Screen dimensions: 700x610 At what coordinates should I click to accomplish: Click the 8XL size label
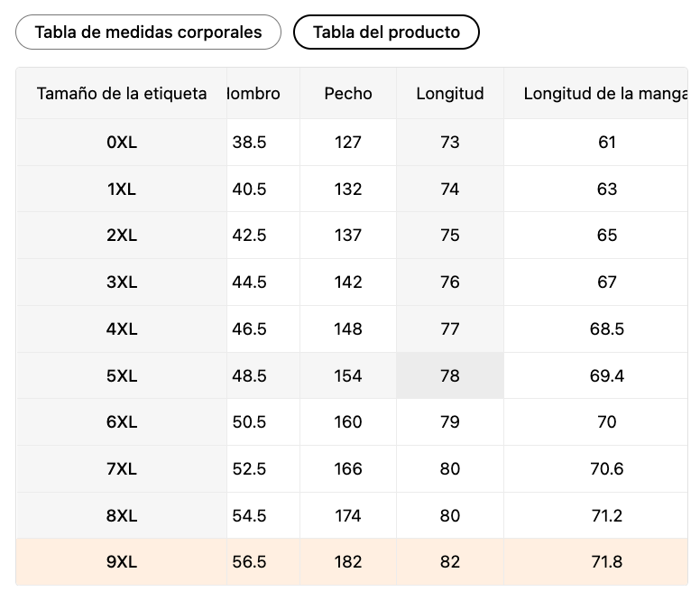(122, 516)
